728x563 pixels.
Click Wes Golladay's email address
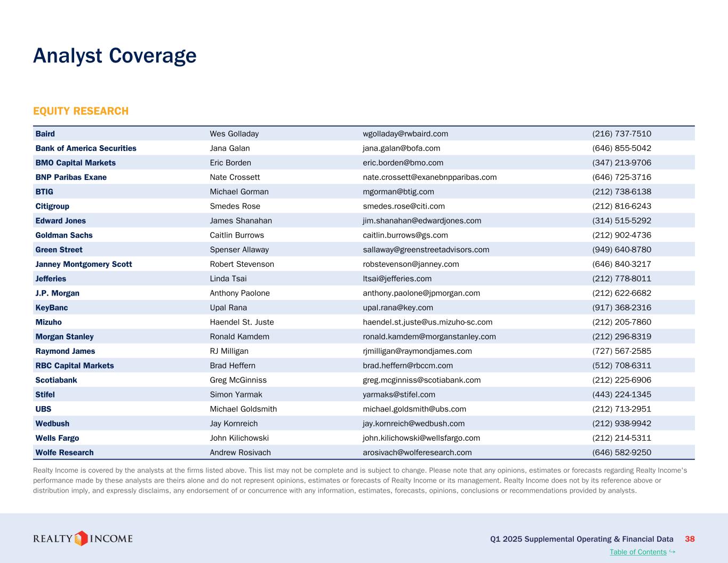[405, 134]
